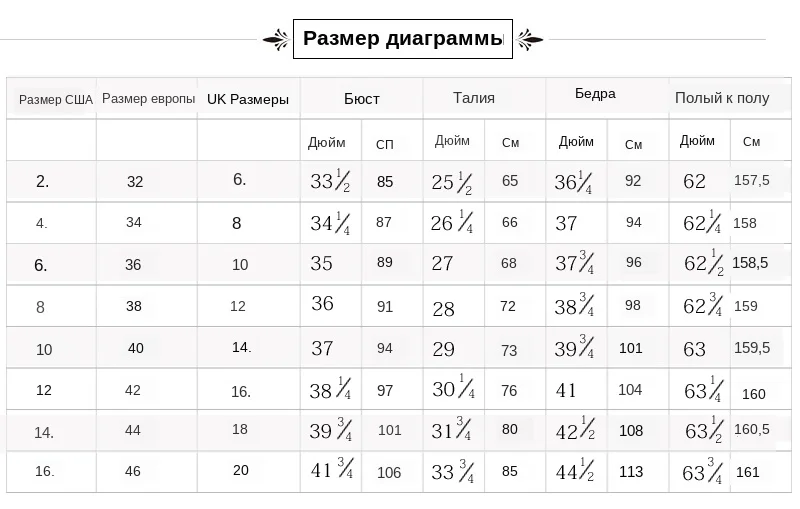
Task: Click the hollow-to-floor value 160,5
Action: click(752, 429)
